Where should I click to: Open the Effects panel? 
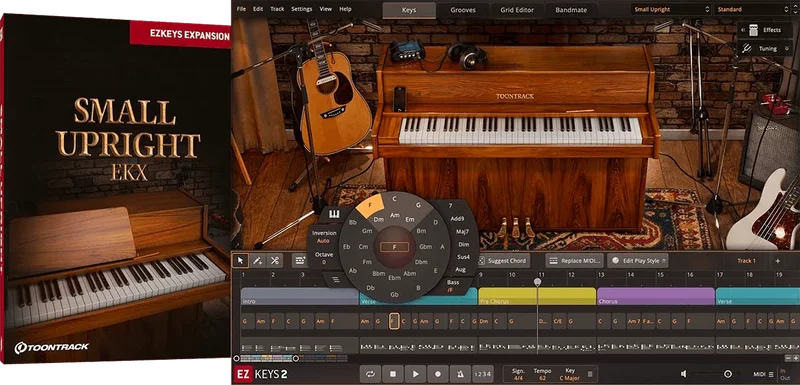766,30
